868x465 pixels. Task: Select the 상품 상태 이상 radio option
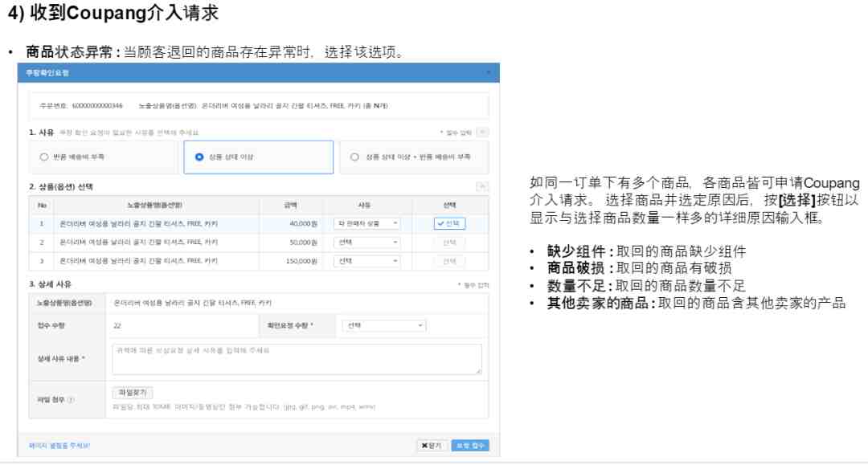(199, 157)
